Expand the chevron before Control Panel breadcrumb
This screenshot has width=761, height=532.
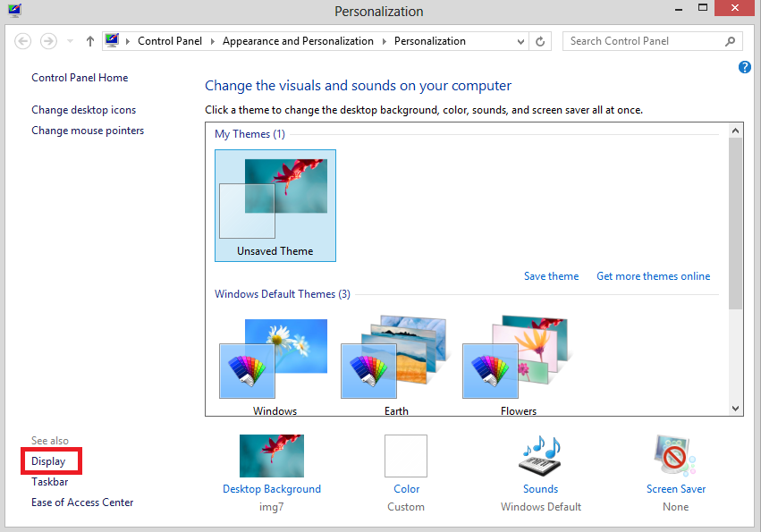pyautogui.click(x=128, y=41)
